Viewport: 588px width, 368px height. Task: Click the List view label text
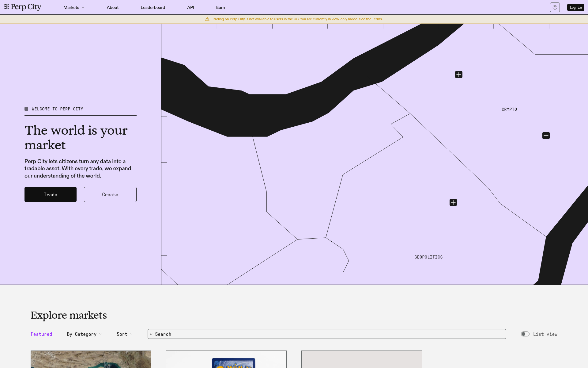coord(545,334)
